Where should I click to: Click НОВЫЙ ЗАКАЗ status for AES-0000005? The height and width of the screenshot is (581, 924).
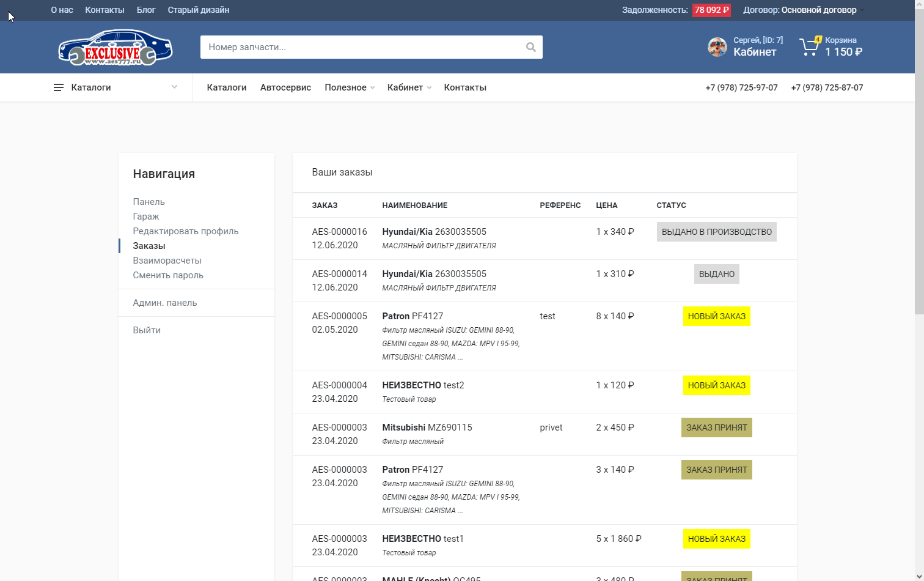(x=716, y=316)
